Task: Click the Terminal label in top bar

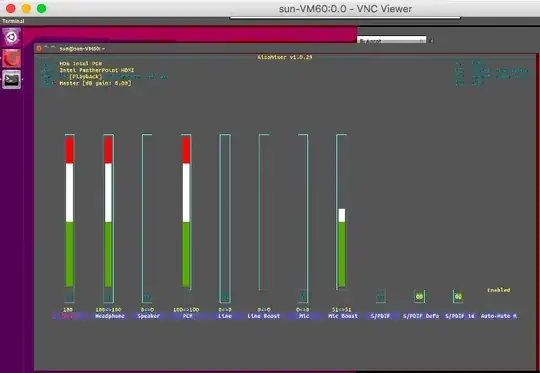Action: pyautogui.click(x=13, y=21)
